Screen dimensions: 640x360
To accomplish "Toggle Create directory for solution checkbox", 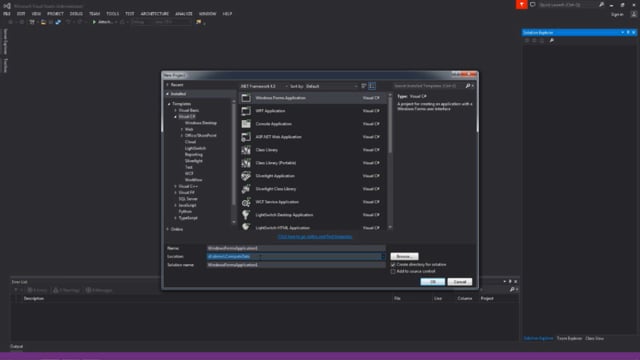I will pyautogui.click(x=393, y=264).
